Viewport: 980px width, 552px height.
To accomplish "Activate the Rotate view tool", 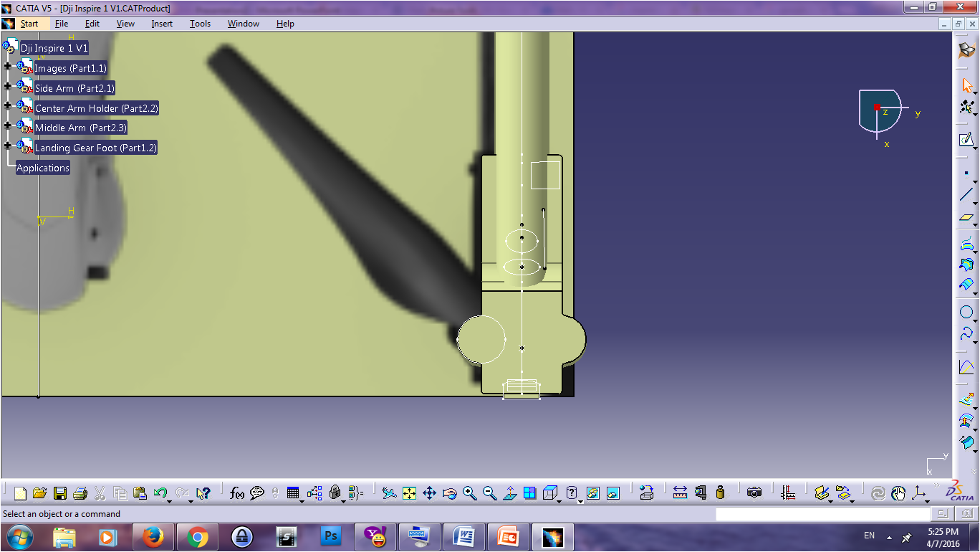I will [x=449, y=492].
